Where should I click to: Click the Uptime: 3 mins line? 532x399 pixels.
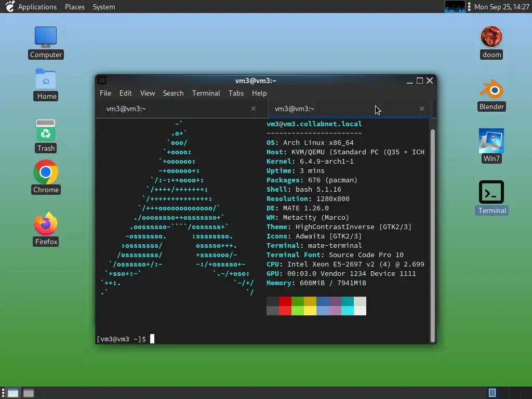tap(295, 170)
